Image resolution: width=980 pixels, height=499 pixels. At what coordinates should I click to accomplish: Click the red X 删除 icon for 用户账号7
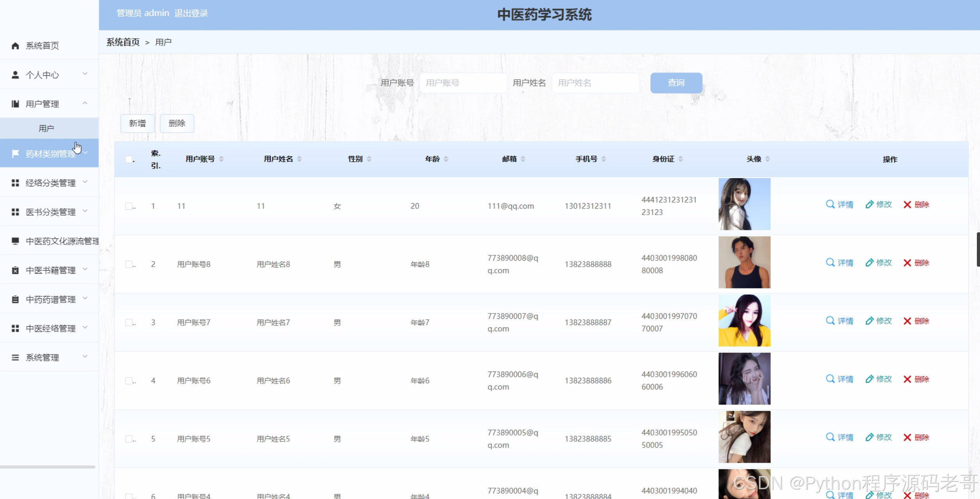click(x=907, y=321)
